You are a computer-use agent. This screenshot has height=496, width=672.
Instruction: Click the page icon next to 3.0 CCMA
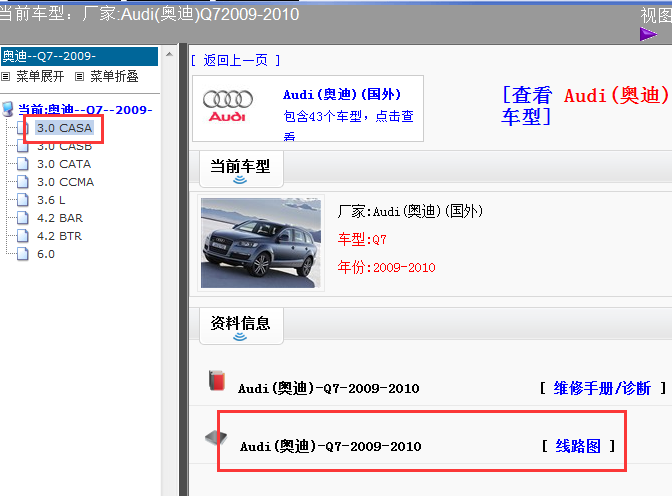[x=23, y=182]
